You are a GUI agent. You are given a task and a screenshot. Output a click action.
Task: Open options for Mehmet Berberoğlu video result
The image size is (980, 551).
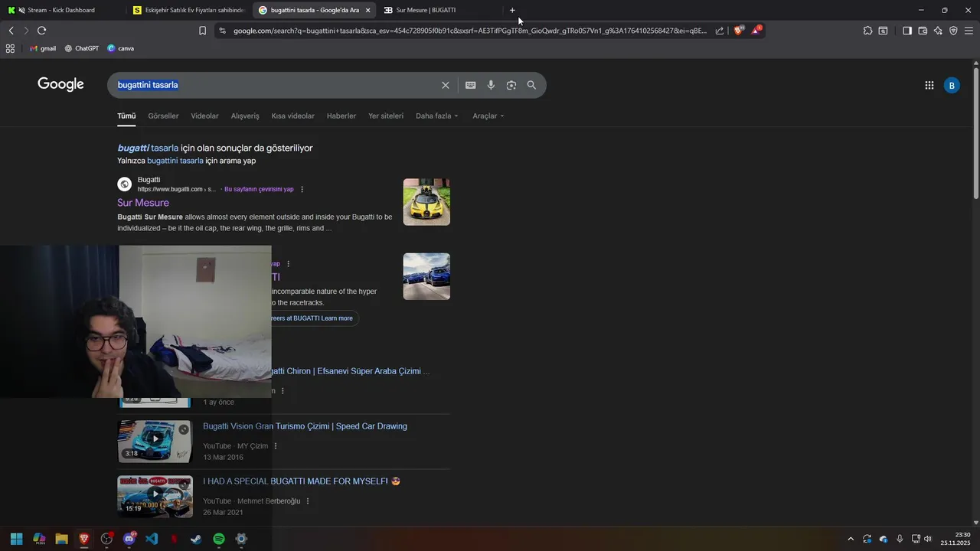[x=308, y=501]
